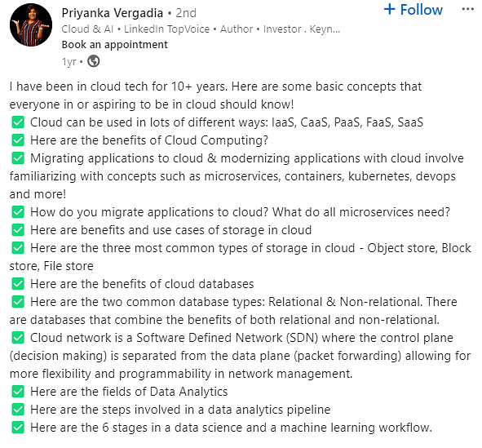
Task: Open the Book an appointment link
Action: coord(115,45)
